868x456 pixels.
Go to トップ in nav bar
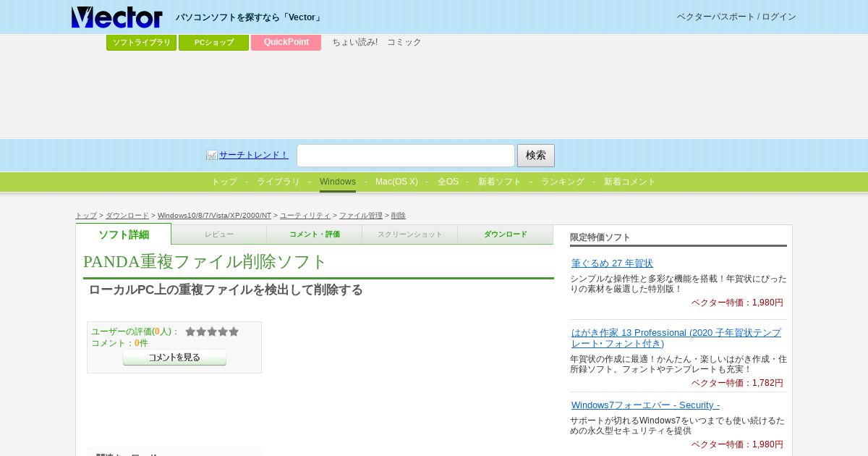224,182
